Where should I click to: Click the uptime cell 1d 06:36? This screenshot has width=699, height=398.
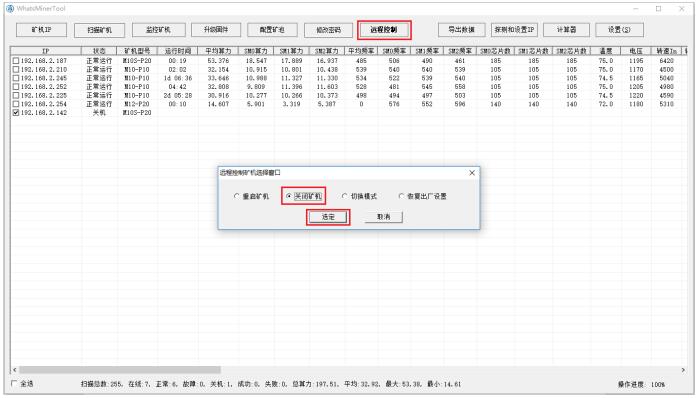point(178,78)
